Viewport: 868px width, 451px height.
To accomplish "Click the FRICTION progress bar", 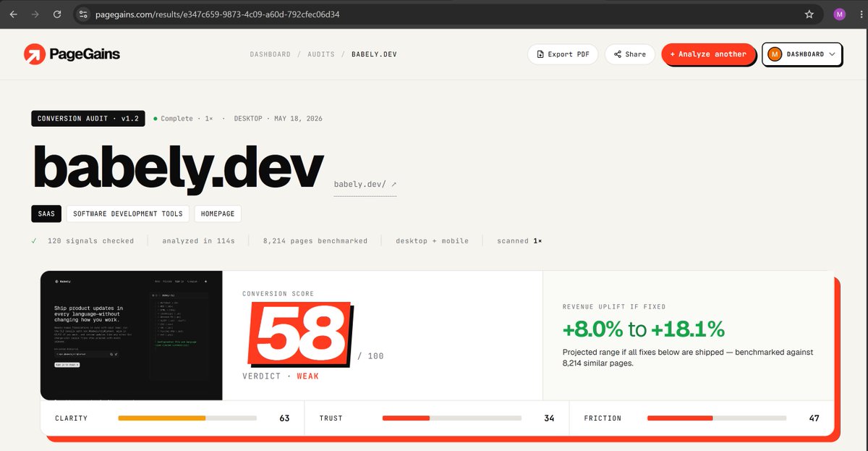I will (717, 418).
